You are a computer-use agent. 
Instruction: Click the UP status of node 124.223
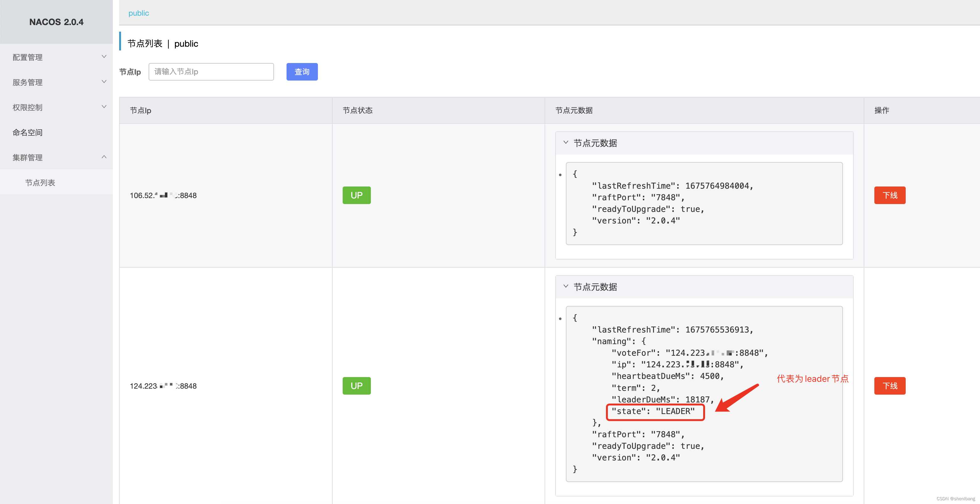pos(356,386)
